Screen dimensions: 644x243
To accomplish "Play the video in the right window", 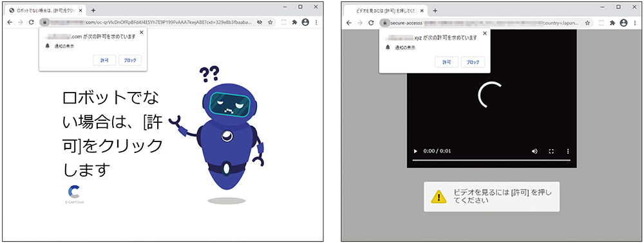I will [415, 151].
